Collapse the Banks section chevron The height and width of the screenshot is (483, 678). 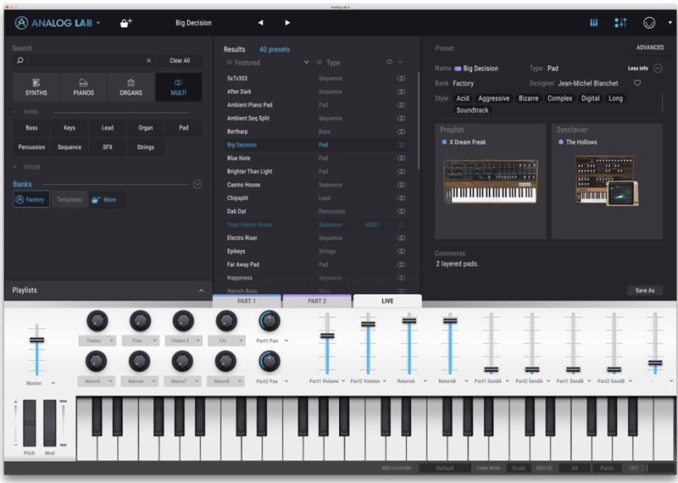(x=197, y=184)
